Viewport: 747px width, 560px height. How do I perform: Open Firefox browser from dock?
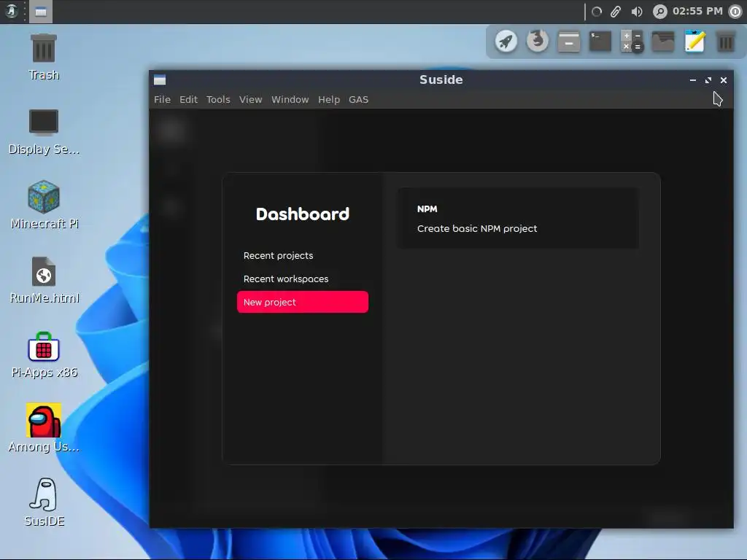538,42
